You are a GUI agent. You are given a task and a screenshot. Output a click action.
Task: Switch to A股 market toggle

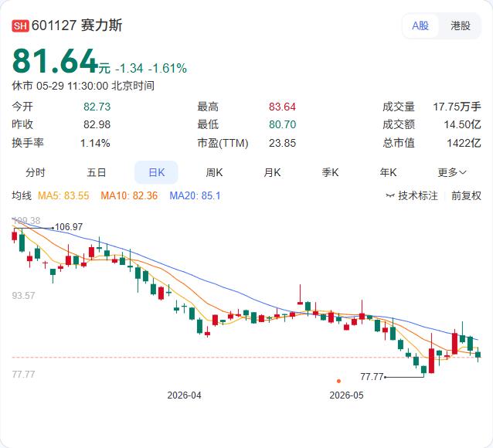click(x=420, y=25)
